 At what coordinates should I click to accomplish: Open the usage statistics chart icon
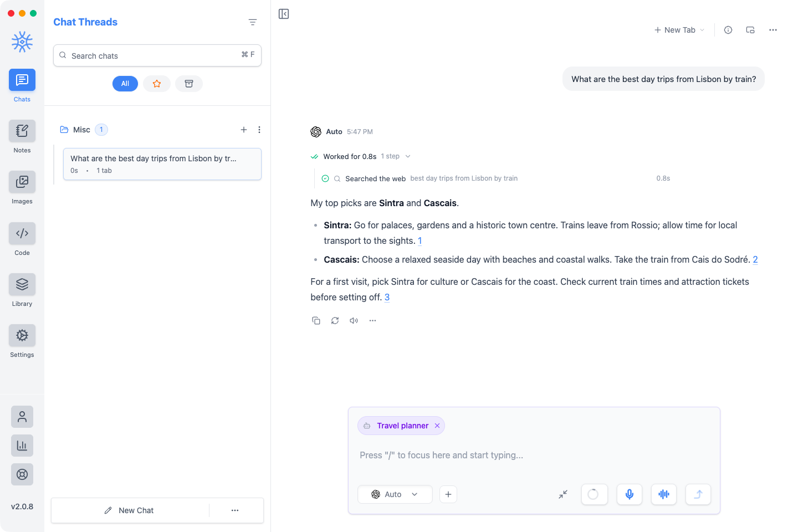click(22, 446)
